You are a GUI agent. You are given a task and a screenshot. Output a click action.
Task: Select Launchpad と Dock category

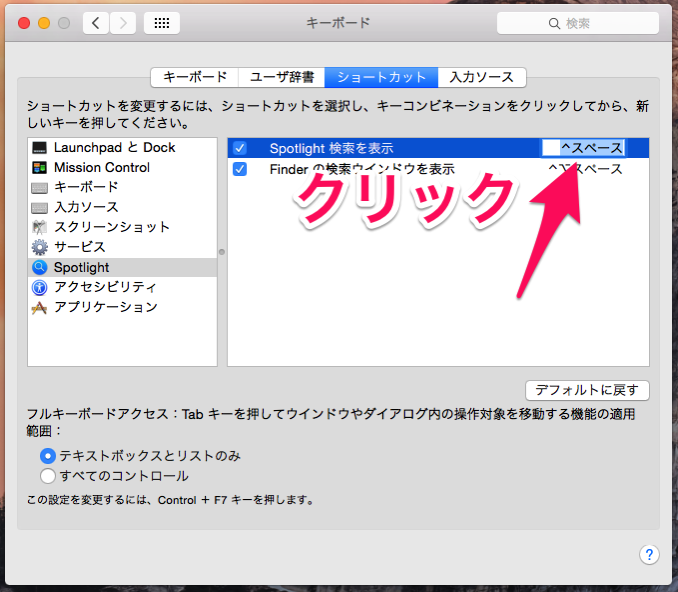click(x=122, y=148)
